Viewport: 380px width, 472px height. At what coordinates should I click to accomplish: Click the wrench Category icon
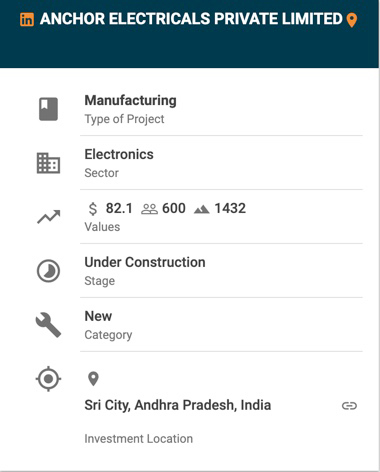click(x=48, y=325)
